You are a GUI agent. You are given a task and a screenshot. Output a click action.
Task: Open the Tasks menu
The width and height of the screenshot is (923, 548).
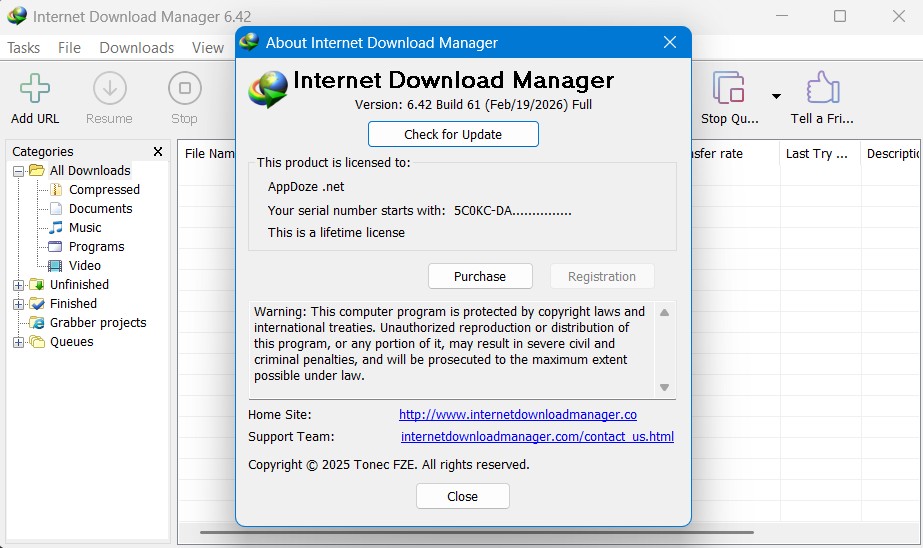point(24,48)
